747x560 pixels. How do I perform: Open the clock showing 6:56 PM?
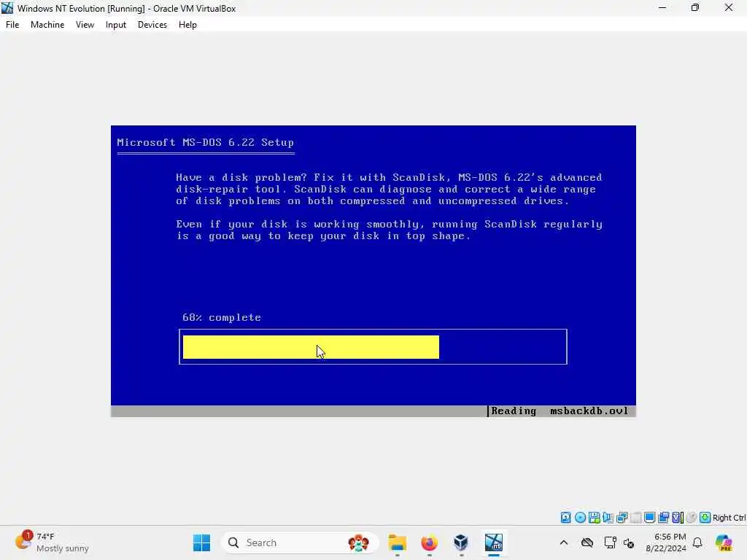pos(665,542)
